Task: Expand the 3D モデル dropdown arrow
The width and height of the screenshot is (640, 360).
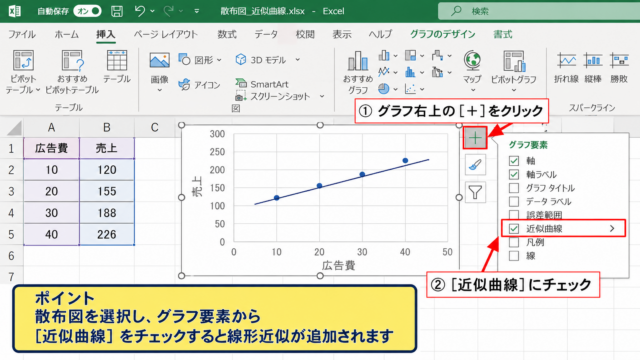Action: [x=298, y=60]
